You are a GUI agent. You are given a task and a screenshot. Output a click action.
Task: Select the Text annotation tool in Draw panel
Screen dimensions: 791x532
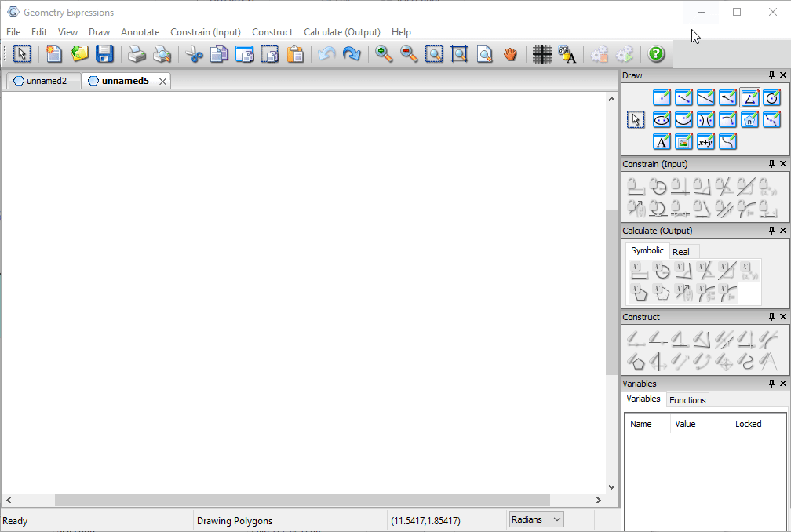(662, 142)
